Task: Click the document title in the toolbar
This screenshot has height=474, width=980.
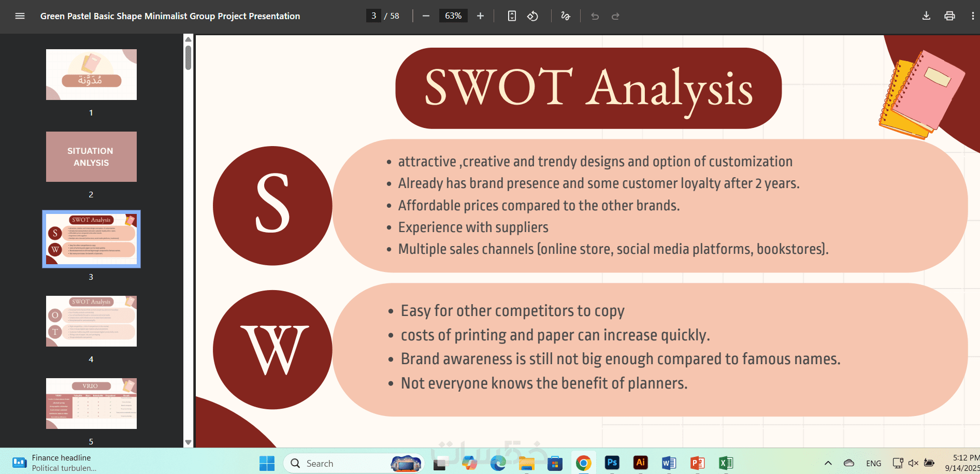Action: [170, 16]
